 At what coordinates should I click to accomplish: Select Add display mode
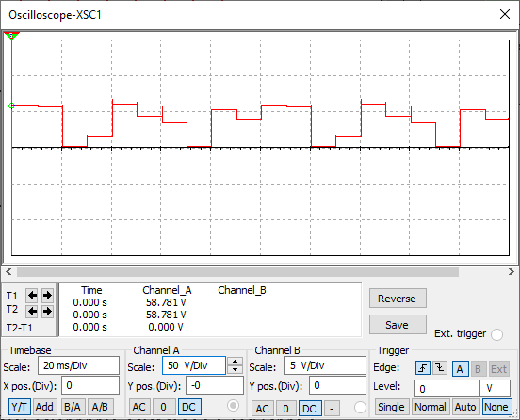coord(44,407)
